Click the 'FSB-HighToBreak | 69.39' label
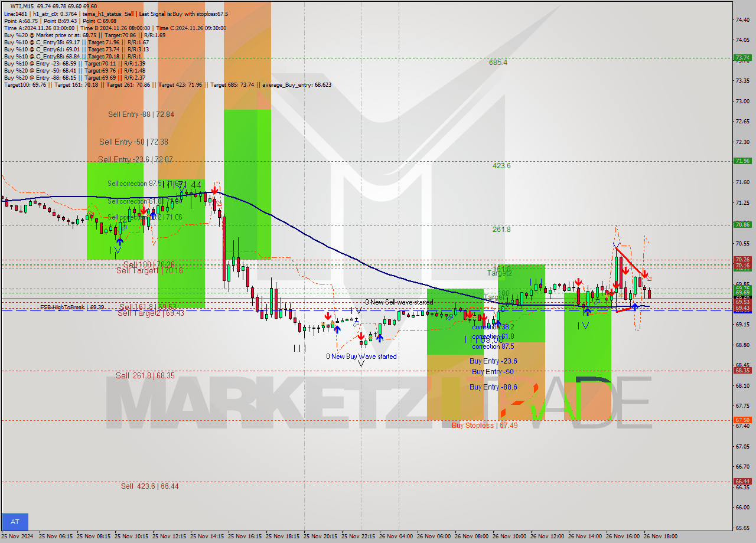The image size is (756, 543). [72, 307]
